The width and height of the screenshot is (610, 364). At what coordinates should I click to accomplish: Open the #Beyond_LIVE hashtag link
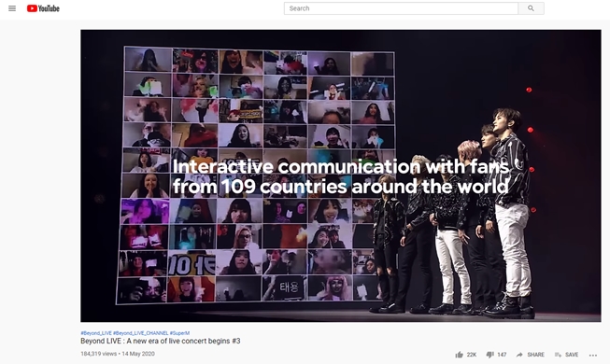tap(96, 333)
